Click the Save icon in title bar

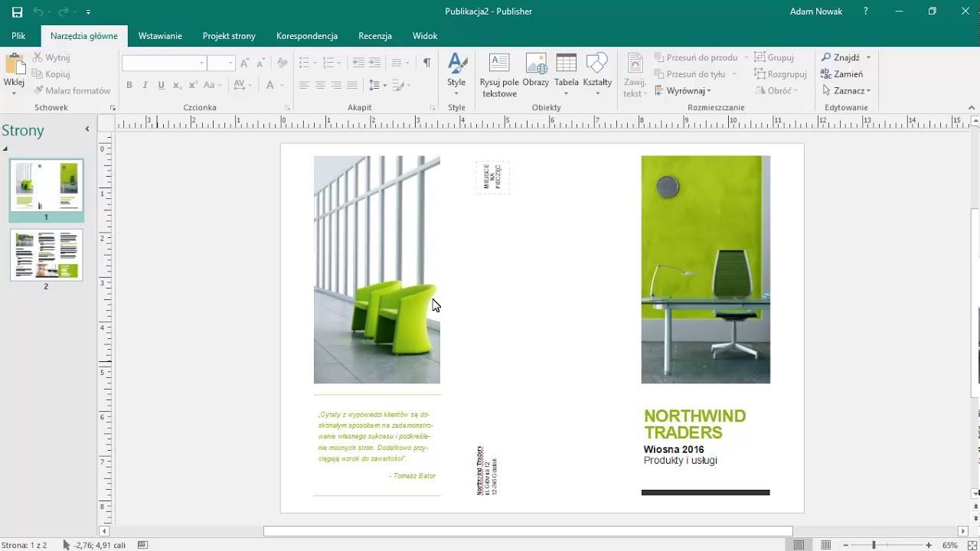click(17, 12)
